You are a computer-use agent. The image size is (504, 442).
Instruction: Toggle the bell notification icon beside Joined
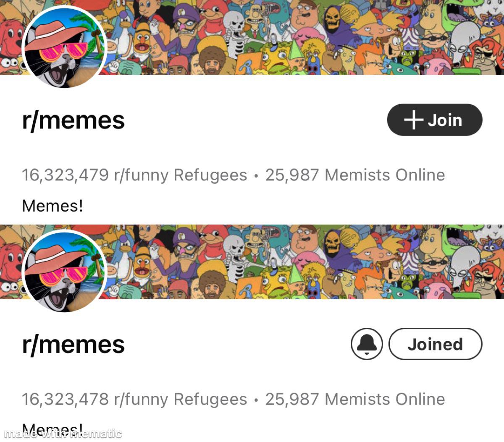coord(367,344)
